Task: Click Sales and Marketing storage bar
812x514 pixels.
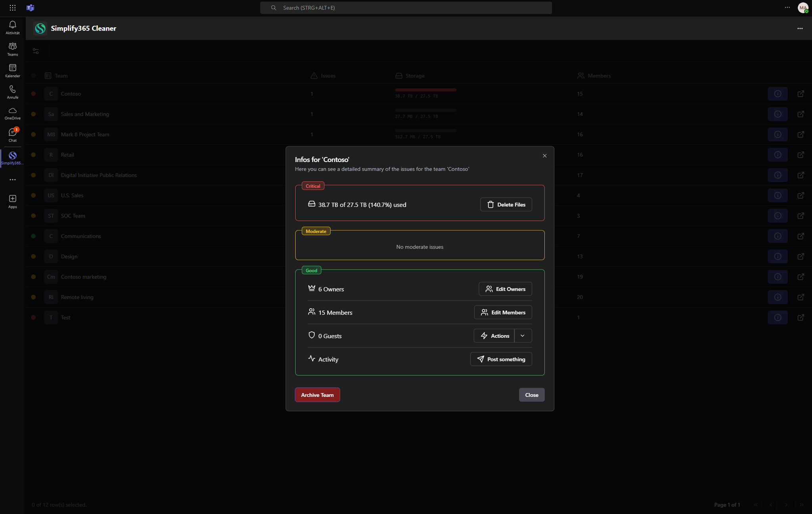Action: (x=425, y=110)
